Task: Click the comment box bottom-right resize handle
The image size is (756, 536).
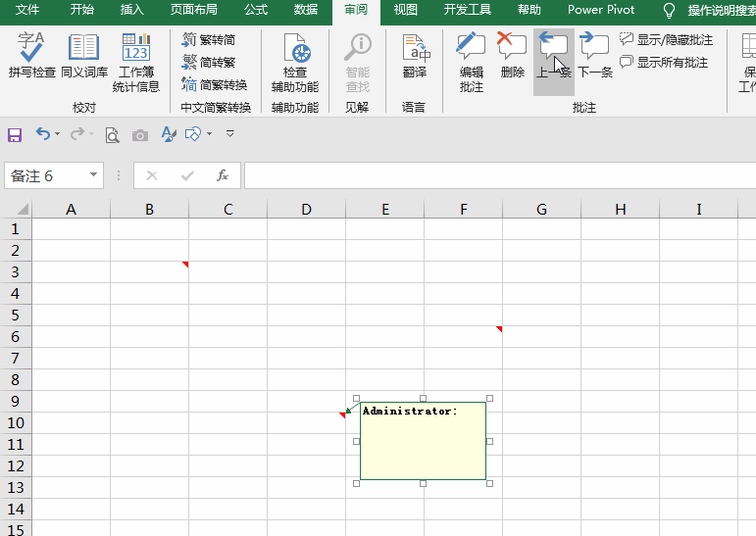Action: tap(489, 483)
